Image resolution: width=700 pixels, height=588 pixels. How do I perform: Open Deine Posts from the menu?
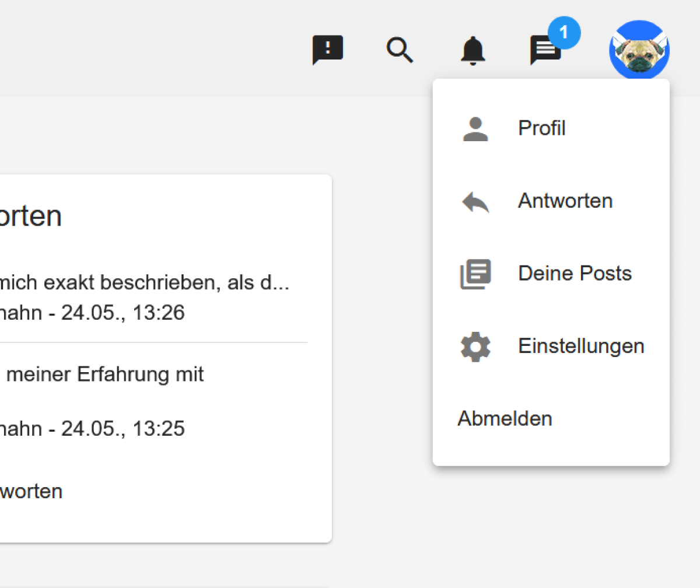tap(575, 274)
